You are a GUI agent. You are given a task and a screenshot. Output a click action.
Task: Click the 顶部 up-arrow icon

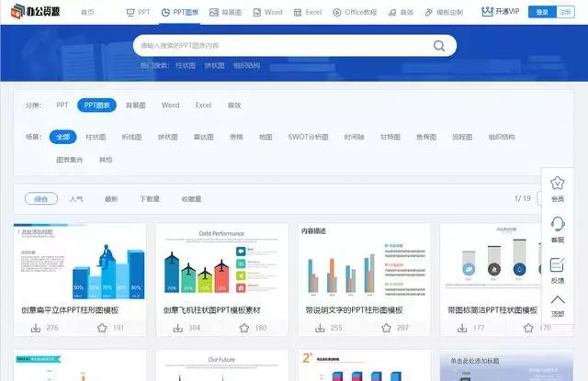click(558, 299)
